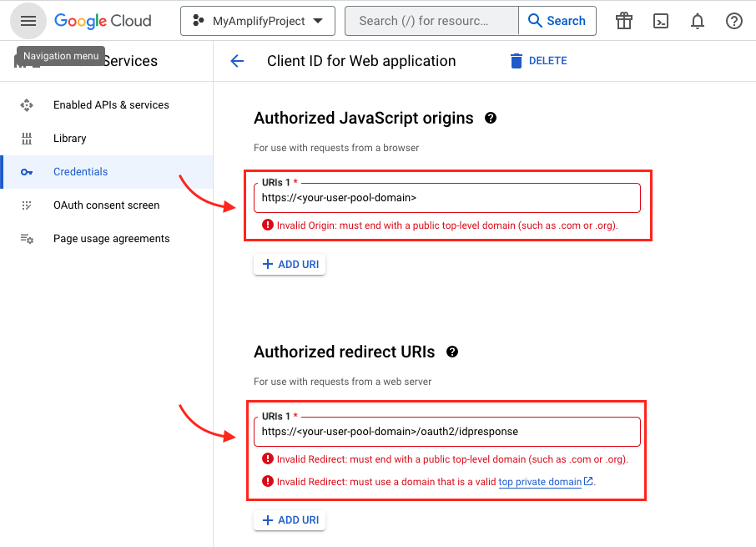The image size is (756, 547).
Task: Go back with the left arrow
Action: pyautogui.click(x=237, y=61)
